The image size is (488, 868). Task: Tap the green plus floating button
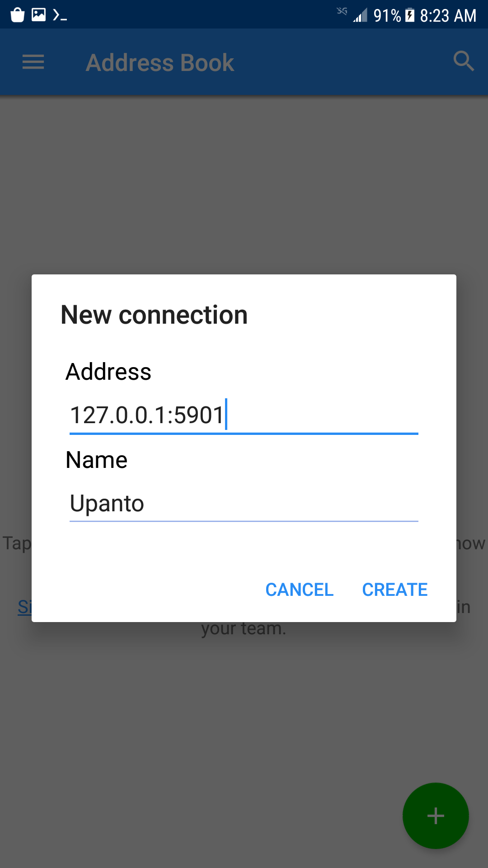(x=436, y=816)
